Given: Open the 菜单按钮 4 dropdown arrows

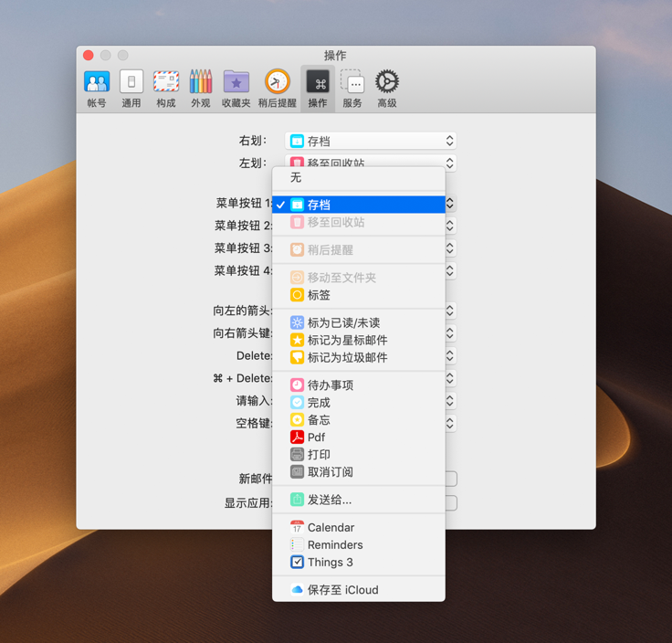Looking at the screenshot, I should coord(449,270).
